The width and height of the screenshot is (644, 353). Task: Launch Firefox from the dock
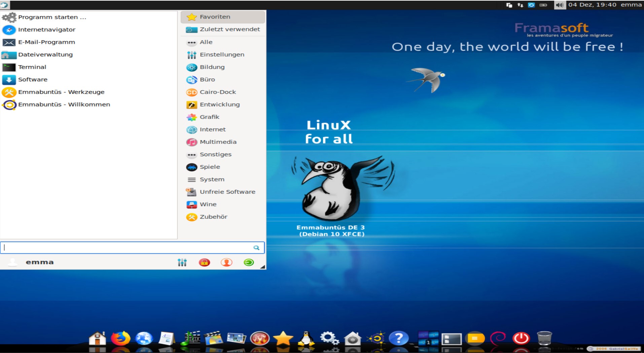tap(120, 339)
